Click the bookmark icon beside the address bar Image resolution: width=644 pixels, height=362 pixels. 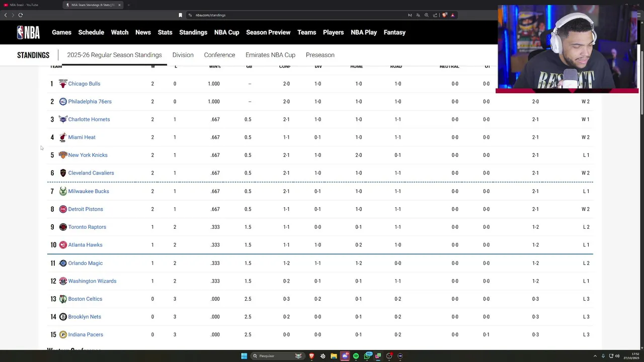180,15
